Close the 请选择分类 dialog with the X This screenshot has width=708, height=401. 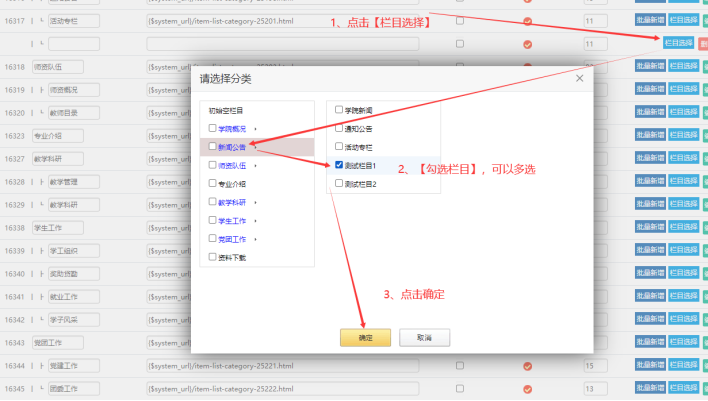click(579, 78)
